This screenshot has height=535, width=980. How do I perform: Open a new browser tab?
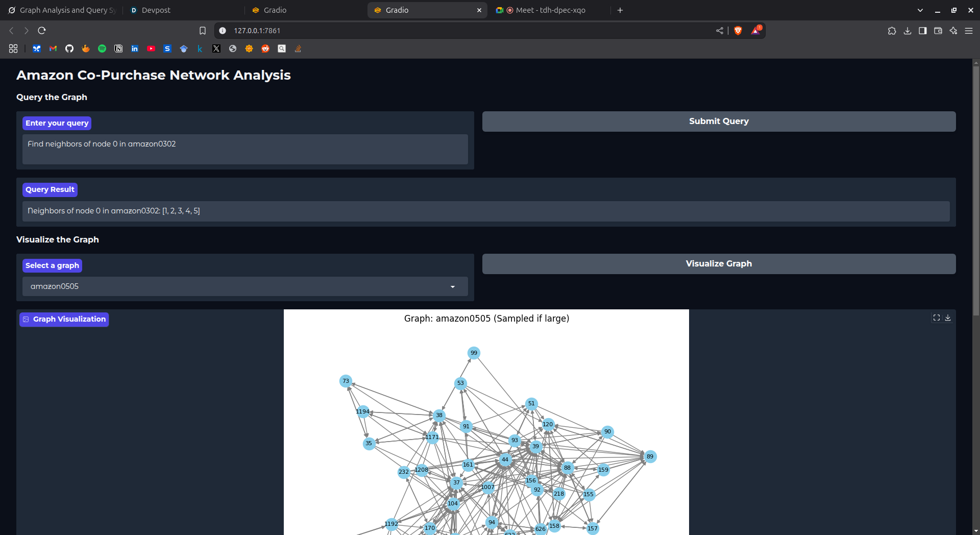[x=620, y=10]
